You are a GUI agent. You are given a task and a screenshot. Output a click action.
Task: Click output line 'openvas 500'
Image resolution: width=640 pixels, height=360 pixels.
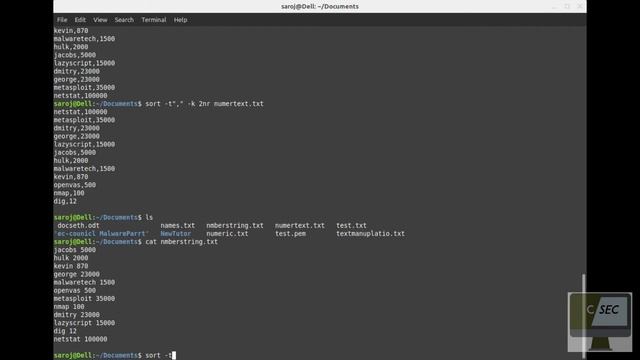pyautogui.click(x=75, y=291)
